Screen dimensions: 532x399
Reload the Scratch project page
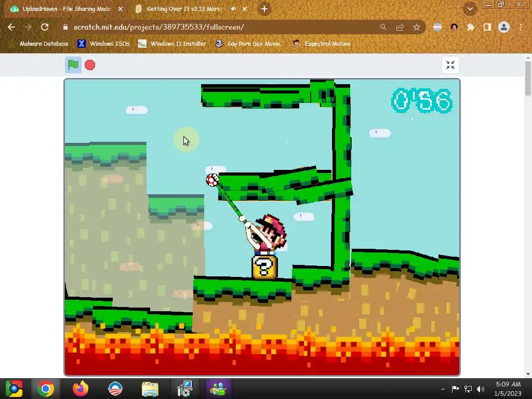(45, 27)
